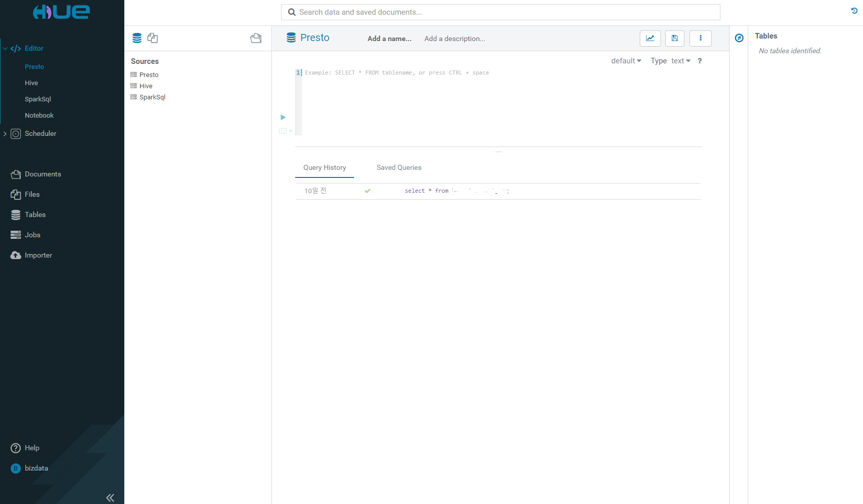Switch to documents icon in assist panel
This screenshot has width=863, height=504.
pyautogui.click(x=256, y=38)
